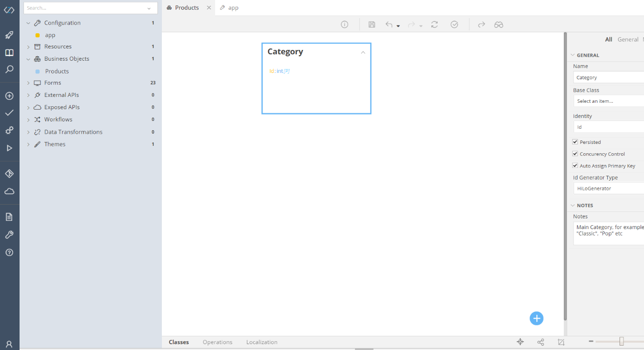Click the validate checkmark circle icon

pyautogui.click(x=454, y=24)
